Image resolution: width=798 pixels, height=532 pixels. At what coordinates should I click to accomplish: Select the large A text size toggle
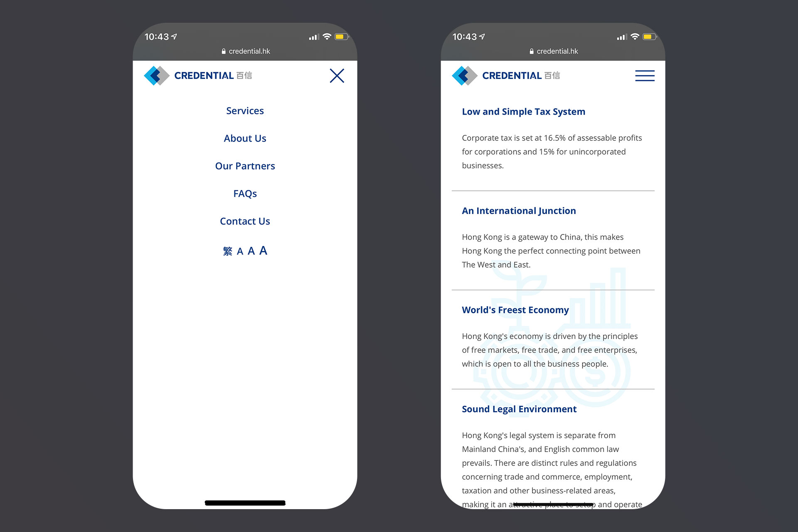coord(263,250)
